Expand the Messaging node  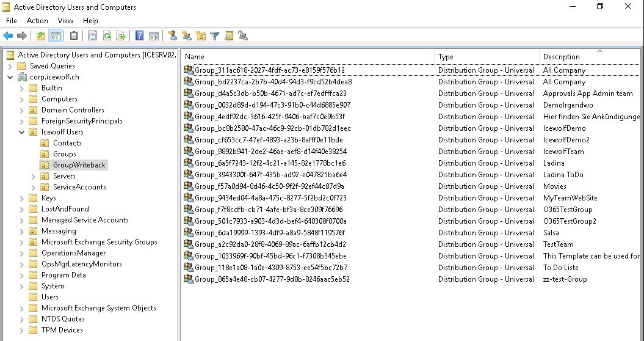22,231
